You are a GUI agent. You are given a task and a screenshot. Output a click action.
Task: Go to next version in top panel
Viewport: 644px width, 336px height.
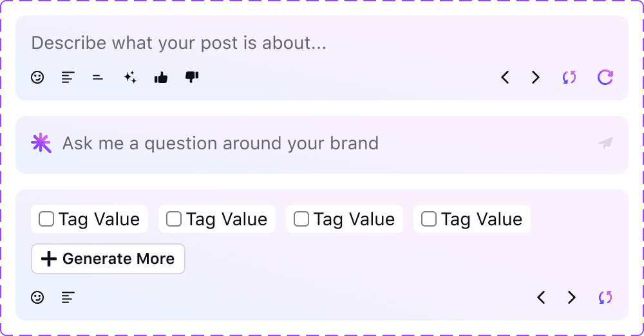coord(536,77)
